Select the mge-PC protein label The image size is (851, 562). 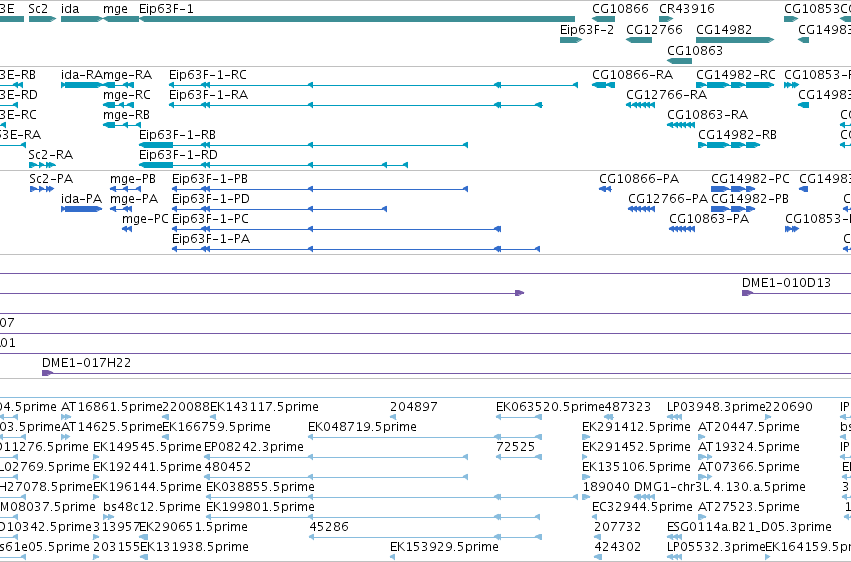click(x=145, y=219)
